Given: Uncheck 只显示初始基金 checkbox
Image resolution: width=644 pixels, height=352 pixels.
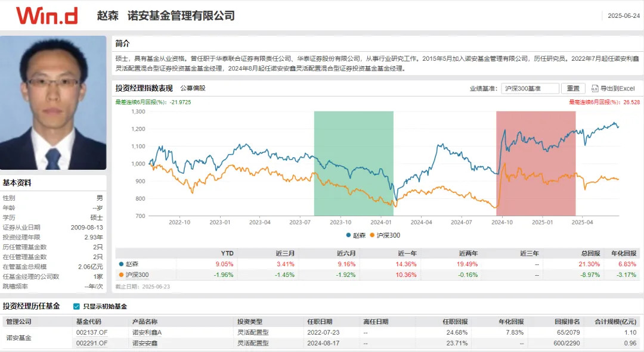Looking at the screenshot, I should (x=76, y=307).
